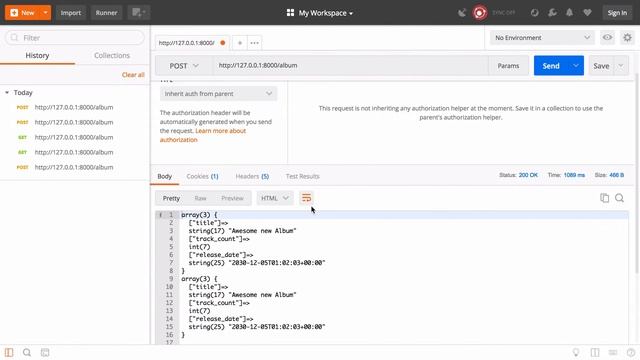Click the lightbulb icon in status bar
Screen dimensions: 640x360
(576, 352)
